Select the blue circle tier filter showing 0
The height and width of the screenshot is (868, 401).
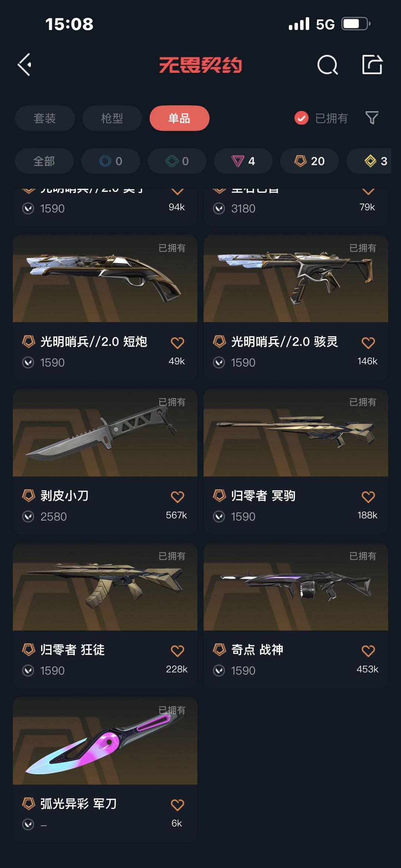[x=111, y=161]
